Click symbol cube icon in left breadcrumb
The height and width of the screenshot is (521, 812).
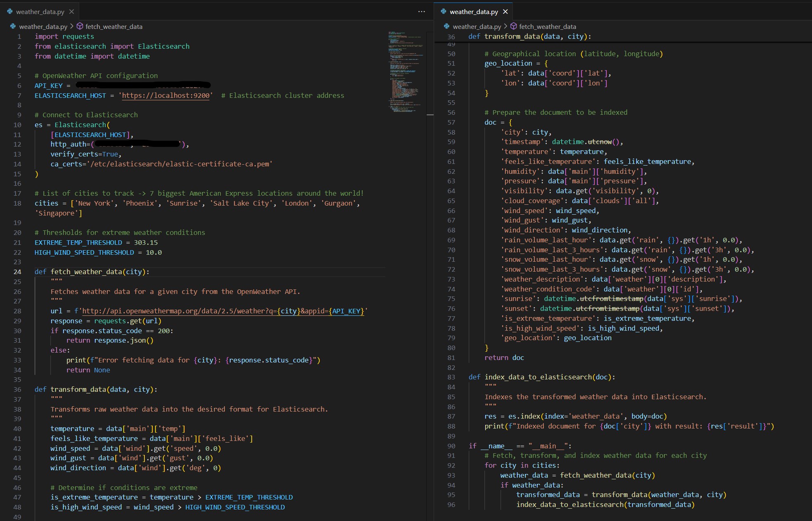(80, 26)
